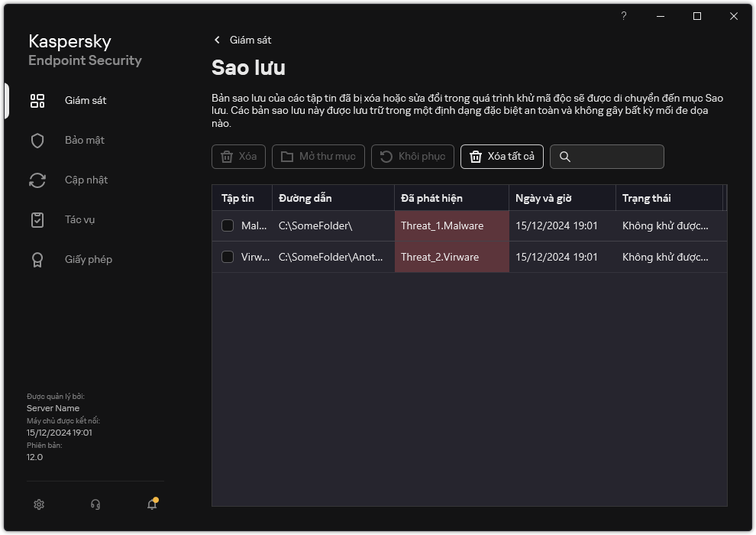Close the Kaspersky window
Image resolution: width=756 pixels, height=535 pixels.
(x=734, y=16)
